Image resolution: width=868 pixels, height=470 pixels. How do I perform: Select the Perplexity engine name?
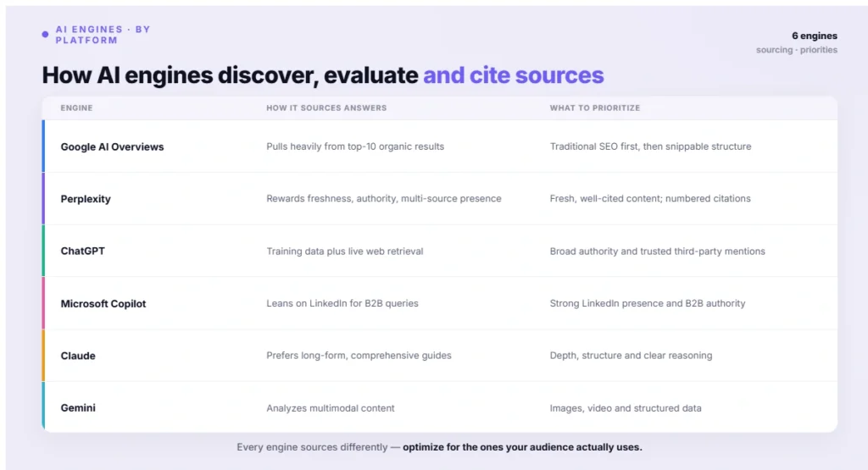tap(86, 199)
